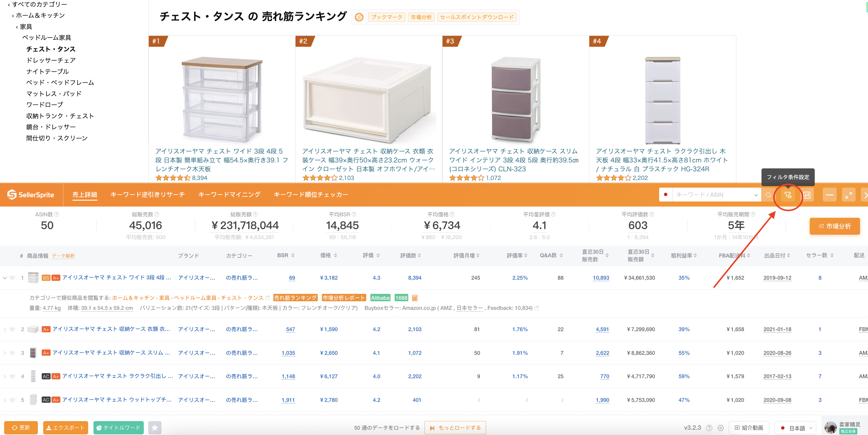Switch to キーワード逆引きリサーチ tab
This screenshot has height=435, width=868.
148,194
